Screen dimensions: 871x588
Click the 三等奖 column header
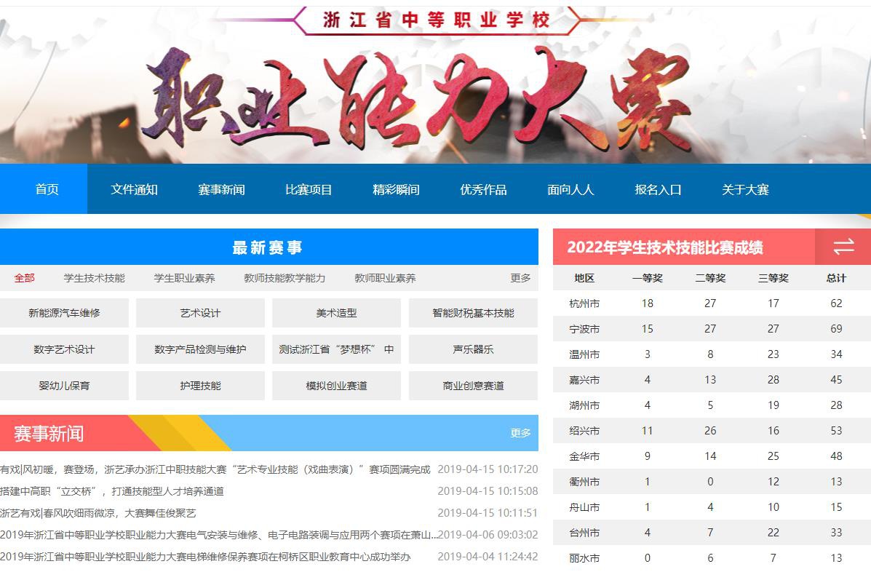[x=773, y=278]
